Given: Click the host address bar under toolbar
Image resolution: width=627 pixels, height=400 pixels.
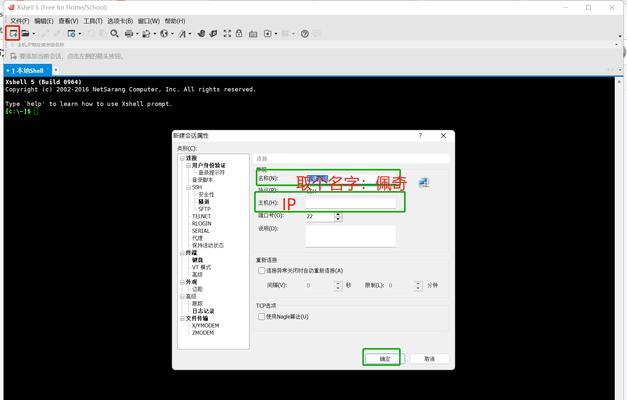Looking at the screenshot, I should click(312, 45).
